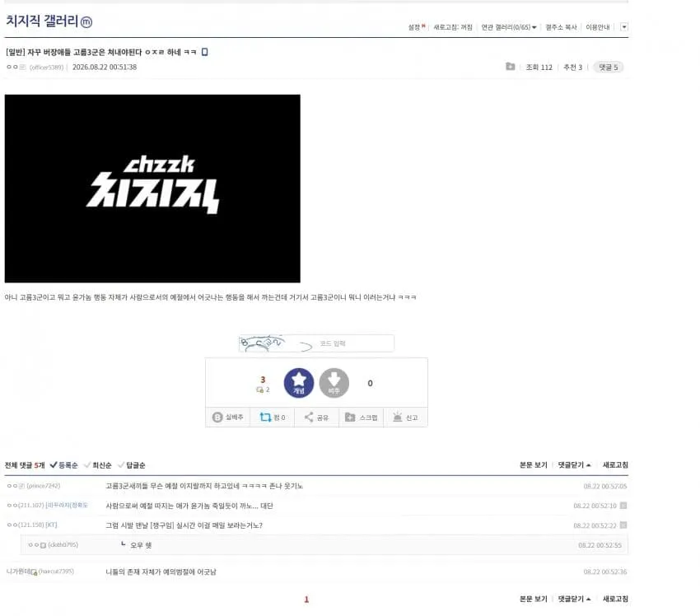The image size is (700, 616).
Task: Collapse comments with upper 댓글닫기
Action: coord(574,465)
